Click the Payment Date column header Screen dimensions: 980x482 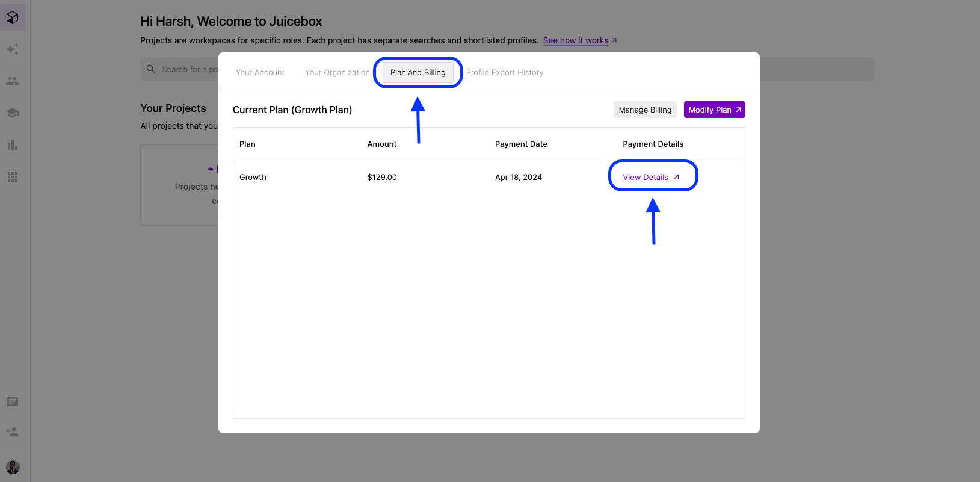tap(521, 144)
